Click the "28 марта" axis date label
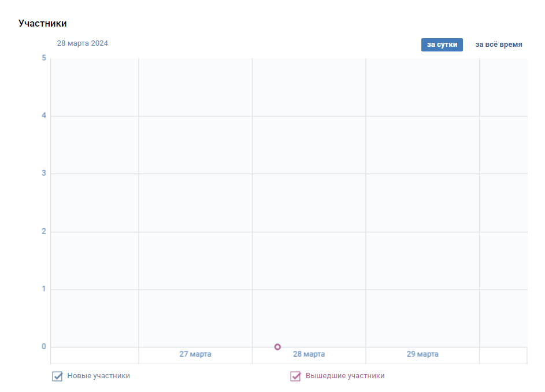This screenshot has height=392, width=545. [x=309, y=354]
